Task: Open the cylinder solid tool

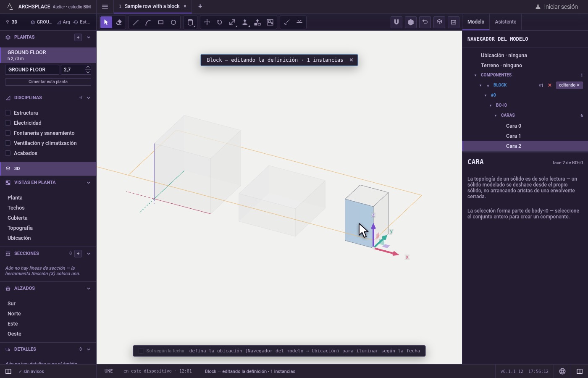Action: pos(190,22)
